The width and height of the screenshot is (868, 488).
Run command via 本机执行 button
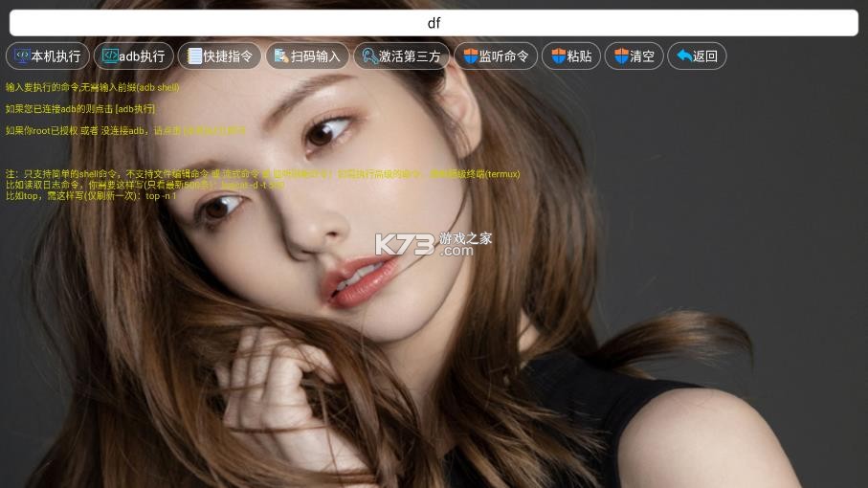click(48, 55)
